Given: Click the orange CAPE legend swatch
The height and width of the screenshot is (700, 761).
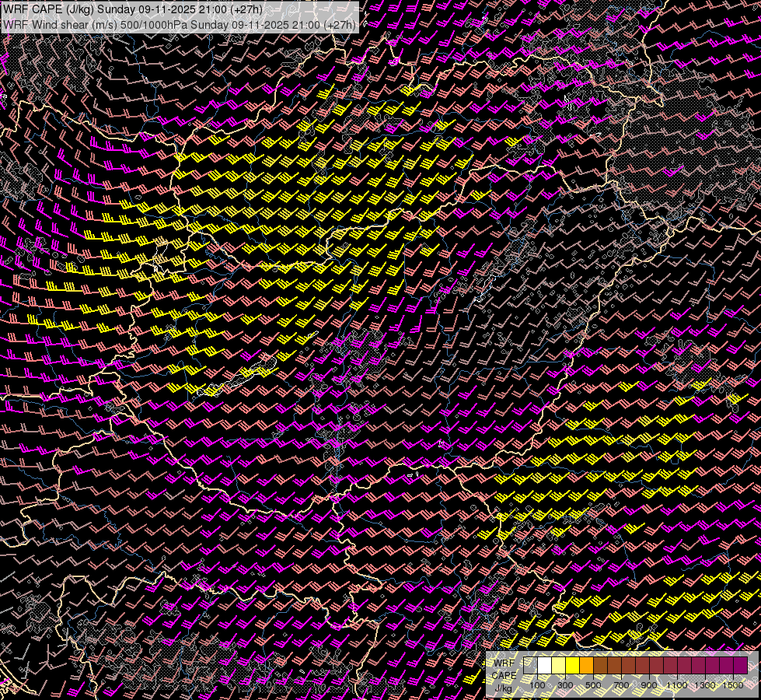Looking at the screenshot, I should coord(586,665).
